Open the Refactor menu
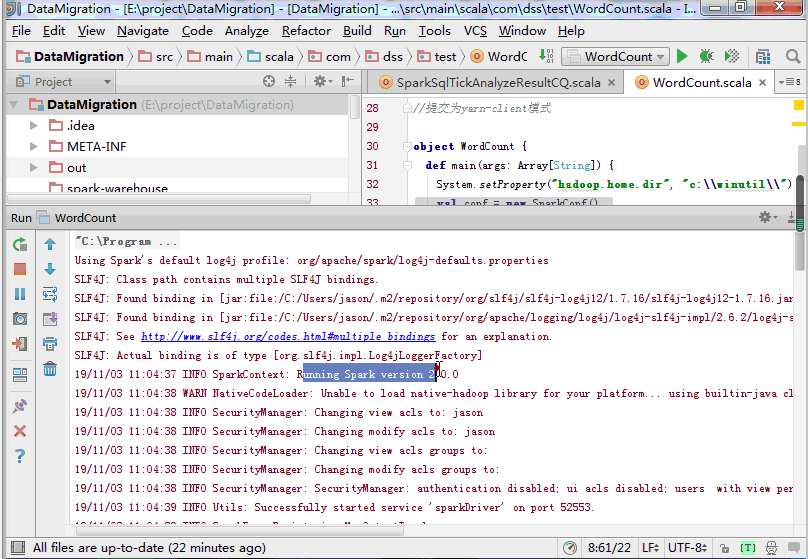 pos(306,31)
